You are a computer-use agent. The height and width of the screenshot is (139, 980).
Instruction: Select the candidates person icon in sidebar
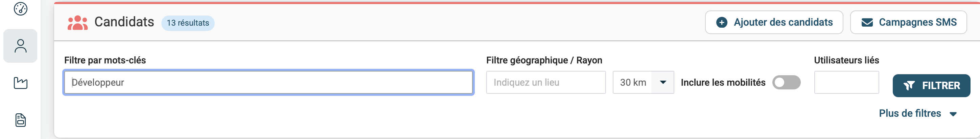pos(21,46)
